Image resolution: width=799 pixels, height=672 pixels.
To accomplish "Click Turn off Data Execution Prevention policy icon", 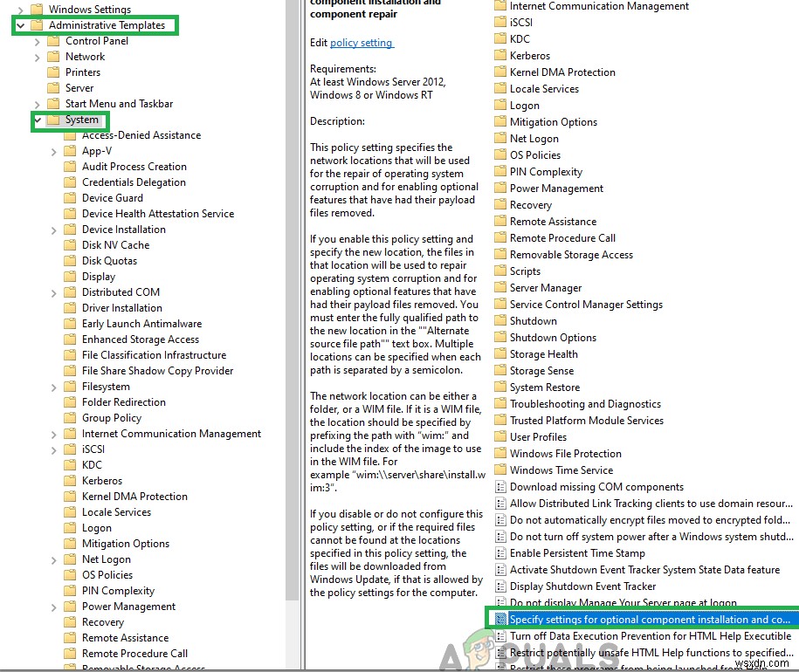I will [x=501, y=636].
